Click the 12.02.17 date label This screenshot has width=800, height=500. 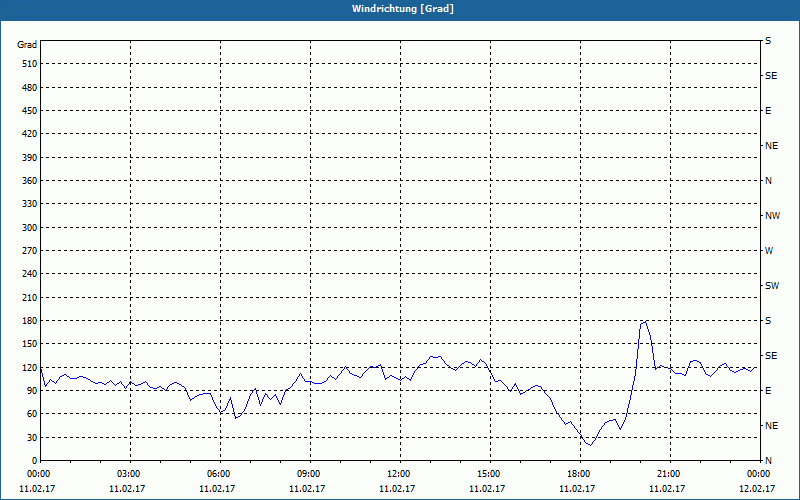[x=757, y=488]
